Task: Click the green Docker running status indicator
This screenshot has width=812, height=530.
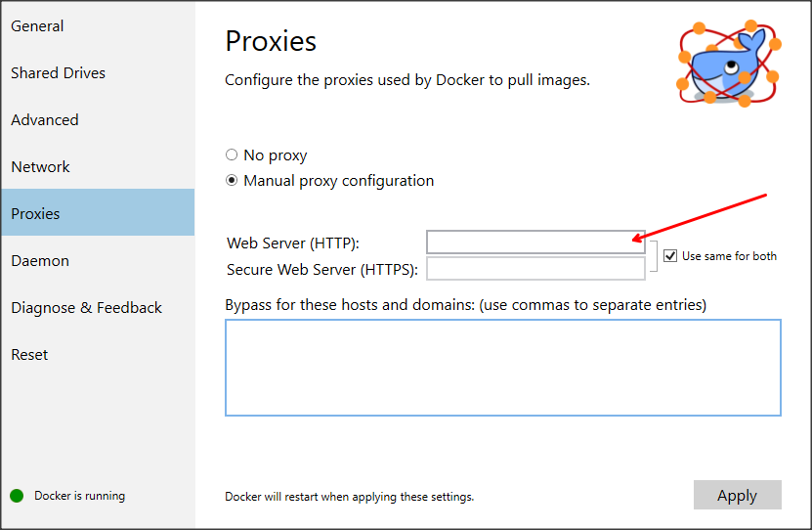Action: (x=17, y=496)
